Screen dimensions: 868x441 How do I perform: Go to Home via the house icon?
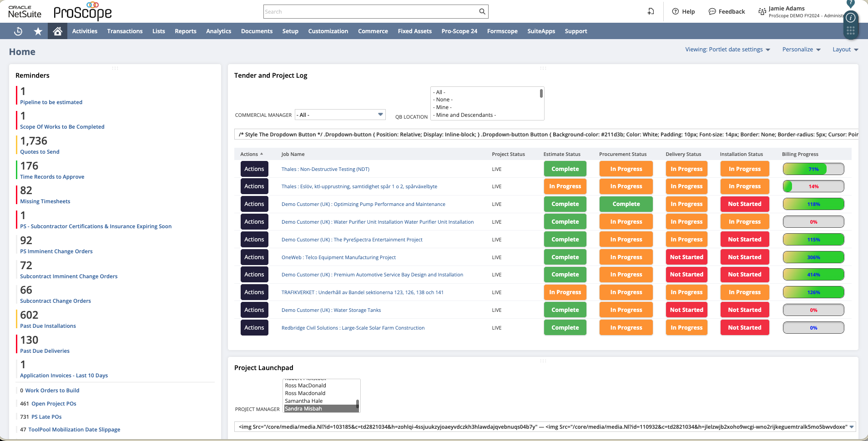57,31
